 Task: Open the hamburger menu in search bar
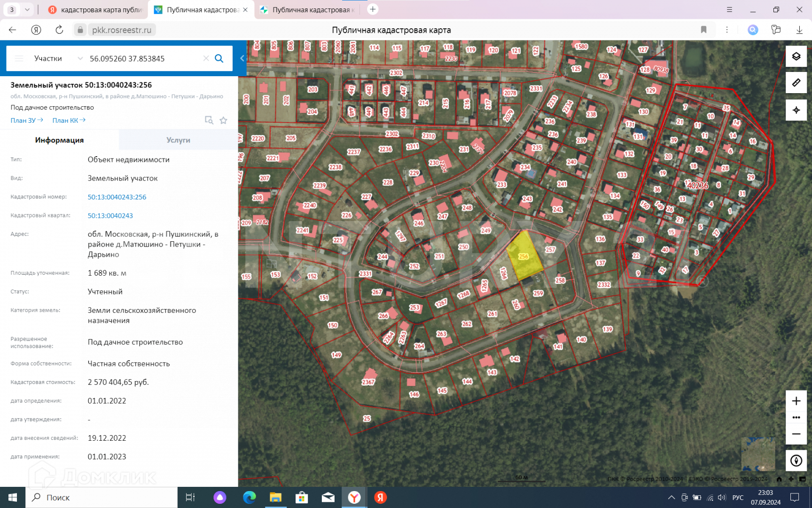coord(19,58)
